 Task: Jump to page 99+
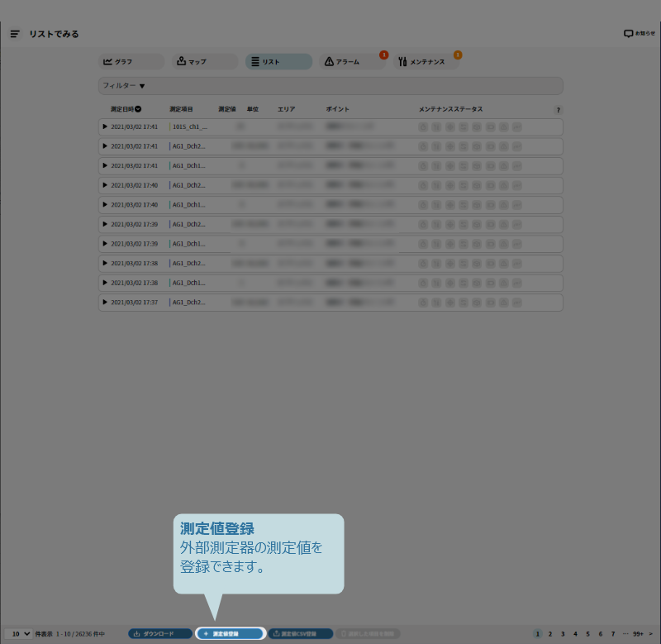(x=638, y=634)
